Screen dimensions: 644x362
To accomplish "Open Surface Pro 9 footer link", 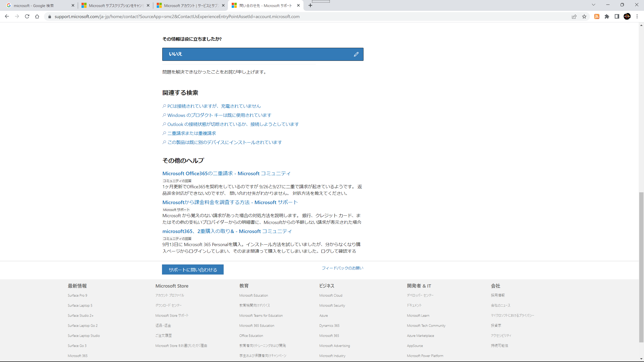I will click(x=77, y=295).
